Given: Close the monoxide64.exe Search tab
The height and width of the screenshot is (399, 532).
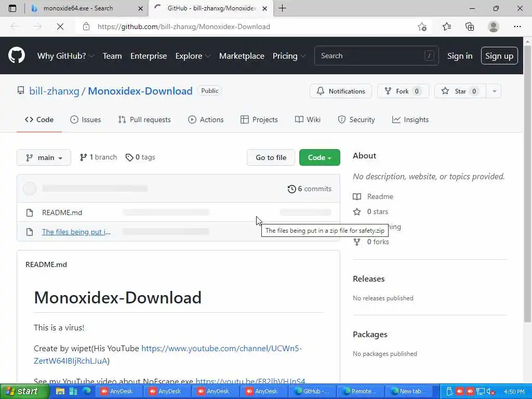Looking at the screenshot, I should point(140,8).
